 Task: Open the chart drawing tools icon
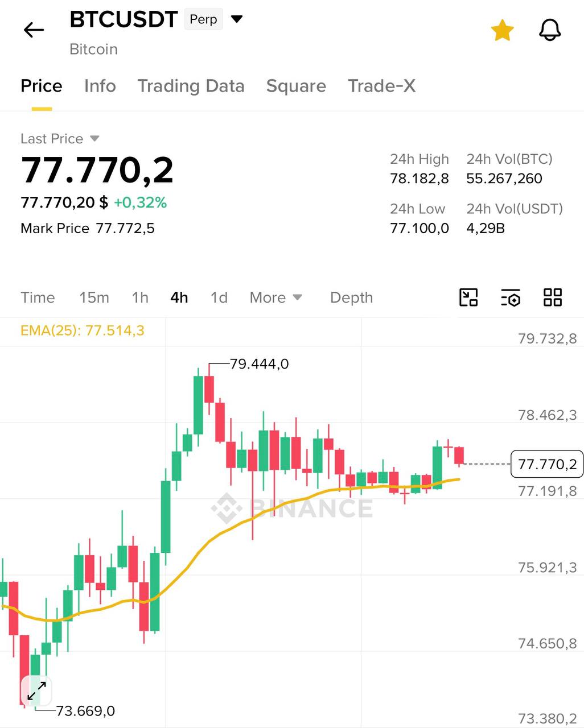coord(468,297)
